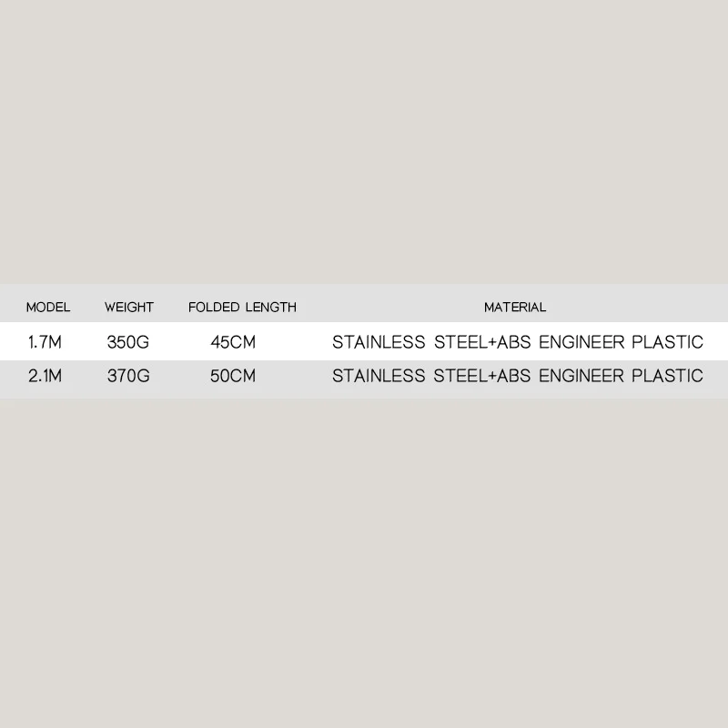Image resolution: width=728 pixels, height=728 pixels.
Task: Click the word STAINLESS in the white row
Action: click(x=379, y=342)
